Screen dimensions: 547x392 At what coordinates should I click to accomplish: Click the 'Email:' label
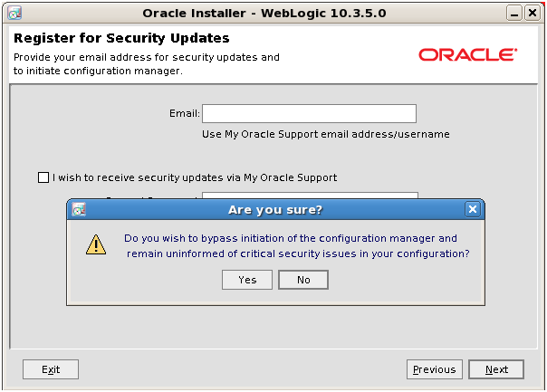point(185,113)
